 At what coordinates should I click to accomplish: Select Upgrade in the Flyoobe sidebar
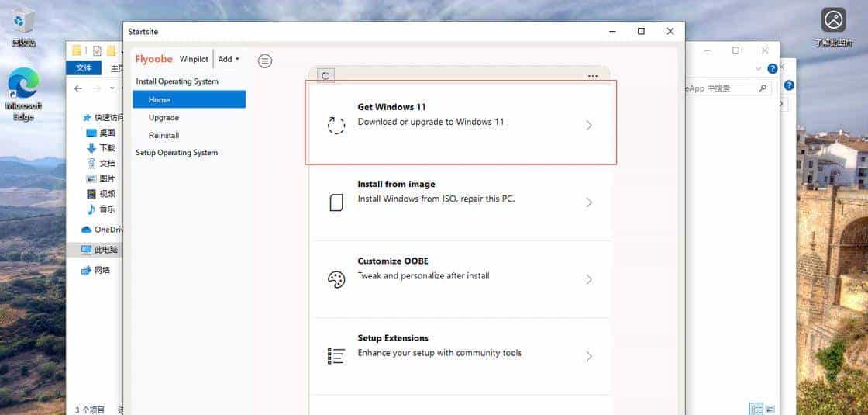(164, 117)
